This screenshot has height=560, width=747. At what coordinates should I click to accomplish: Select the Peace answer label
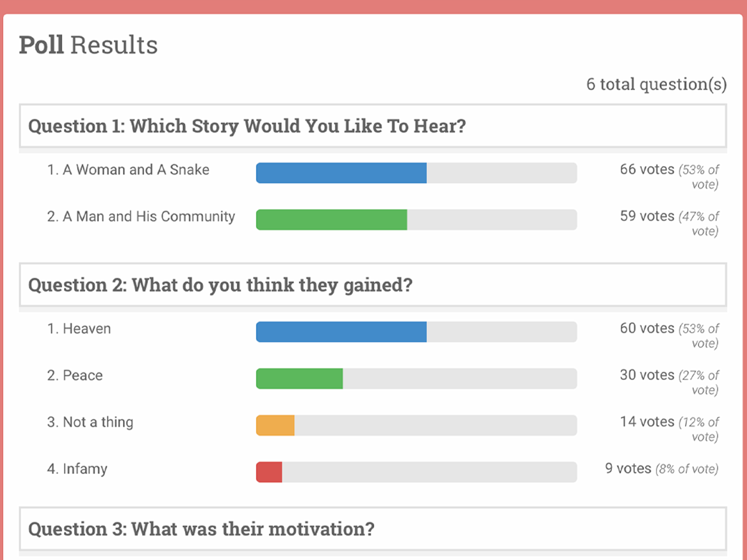(x=75, y=375)
